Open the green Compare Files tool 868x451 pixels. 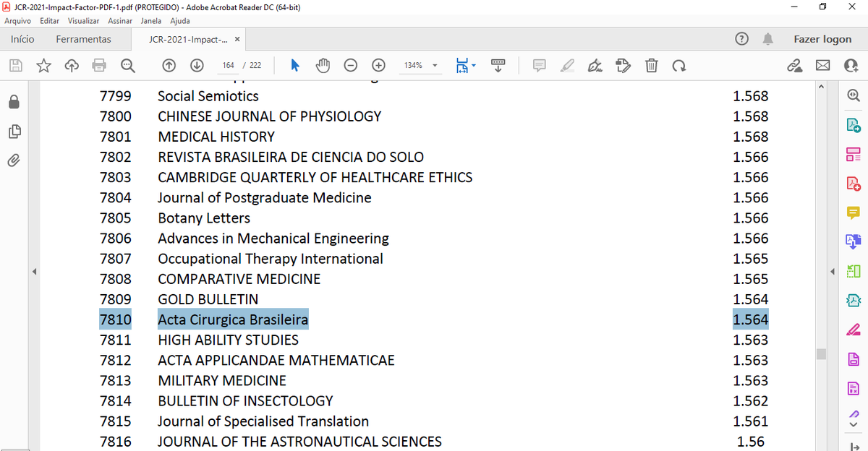853,271
